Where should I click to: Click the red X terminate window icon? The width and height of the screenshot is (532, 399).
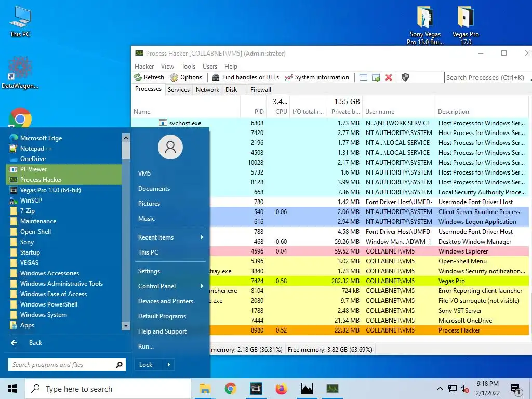(x=389, y=77)
